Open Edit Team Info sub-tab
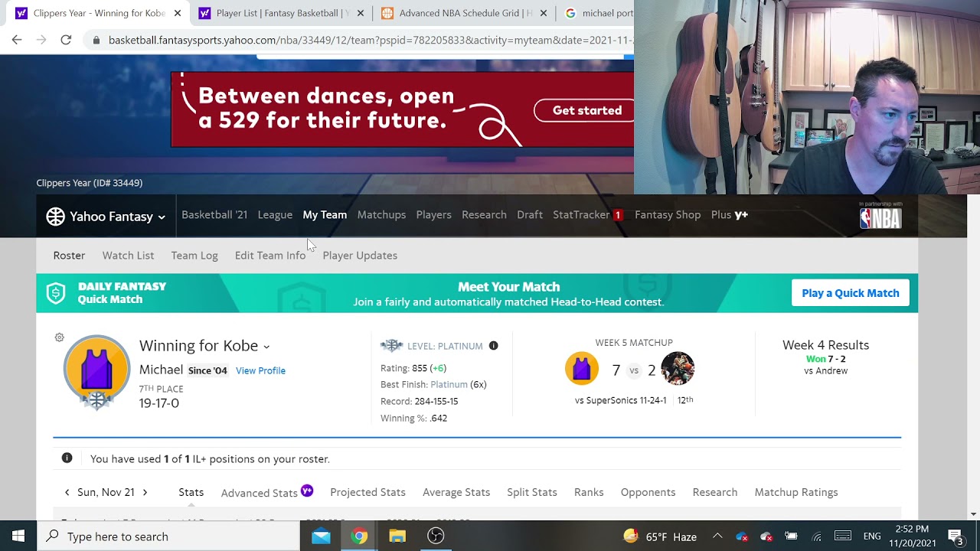The width and height of the screenshot is (980, 551). click(270, 256)
